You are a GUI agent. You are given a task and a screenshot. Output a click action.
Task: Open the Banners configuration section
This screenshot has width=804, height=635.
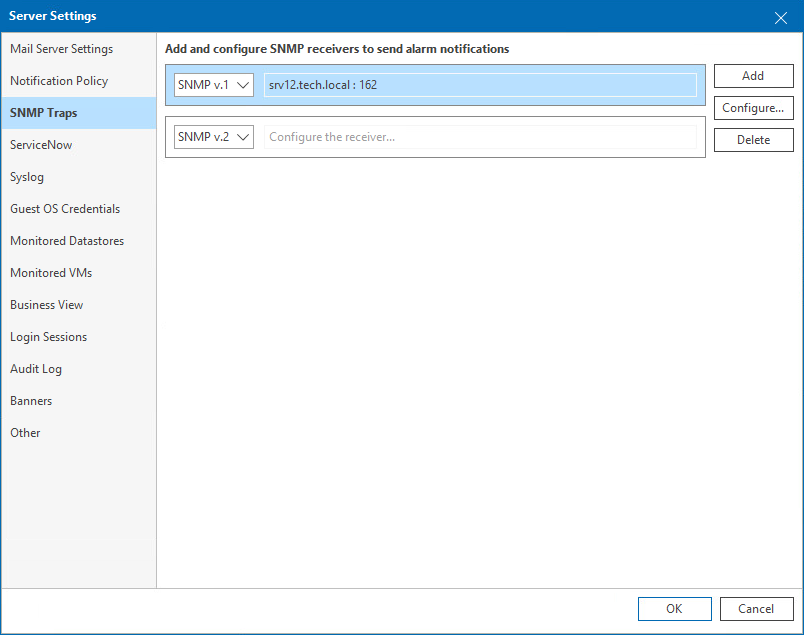(x=31, y=400)
